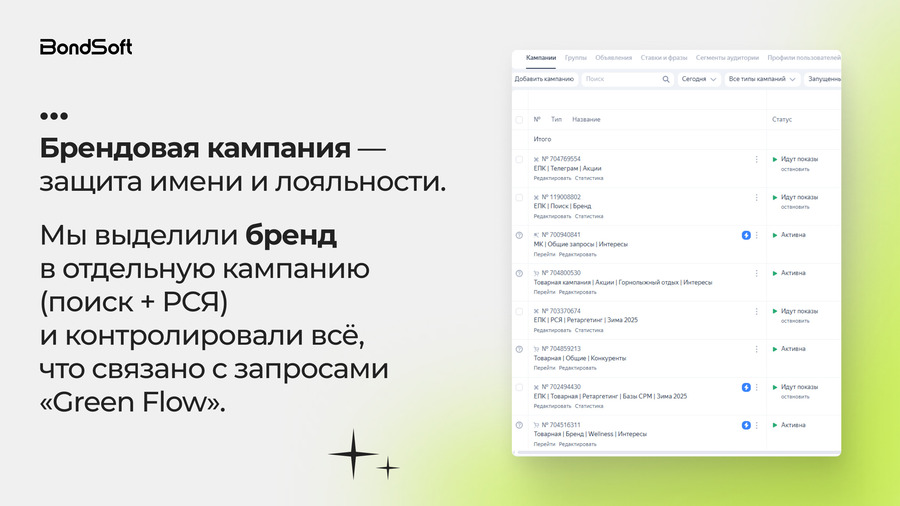The height and width of the screenshot is (506, 900).
Task: Click lightning icon on campaign 700940841
Action: (746, 235)
